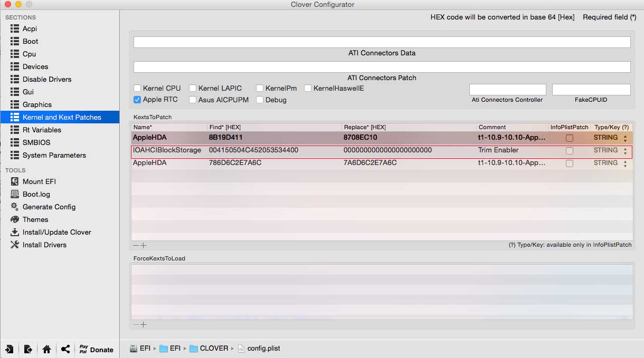Open the Generate Config tool
644x358 pixels.
(x=49, y=207)
